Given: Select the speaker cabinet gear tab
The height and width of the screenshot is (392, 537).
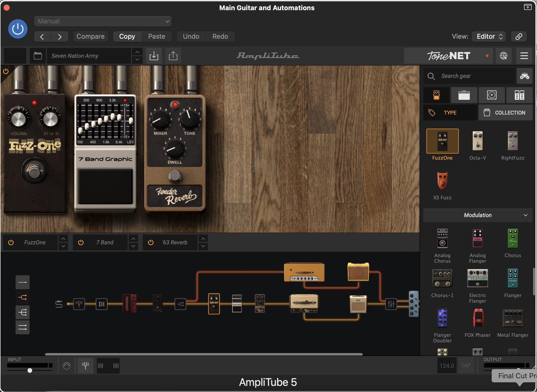Looking at the screenshot, I should pos(492,95).
